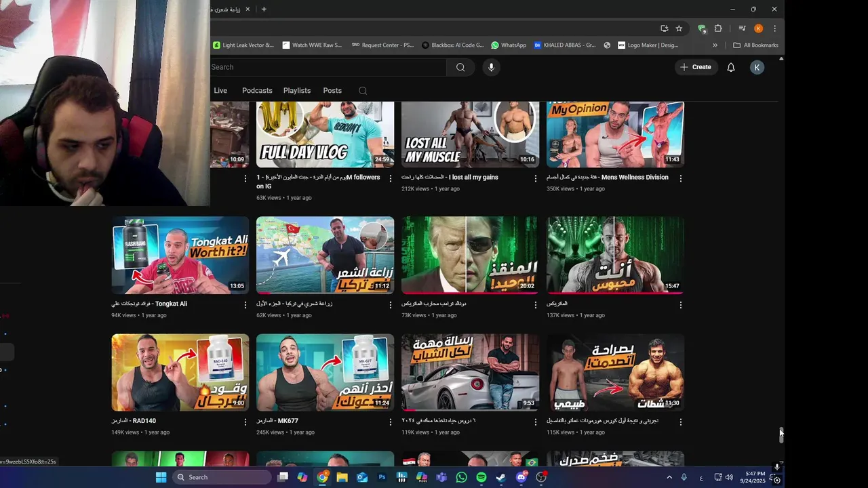Image resolution: width=868 pixels, height=488 pixels.
Task: Click the YouTube search input field
Action: [328, 67]
